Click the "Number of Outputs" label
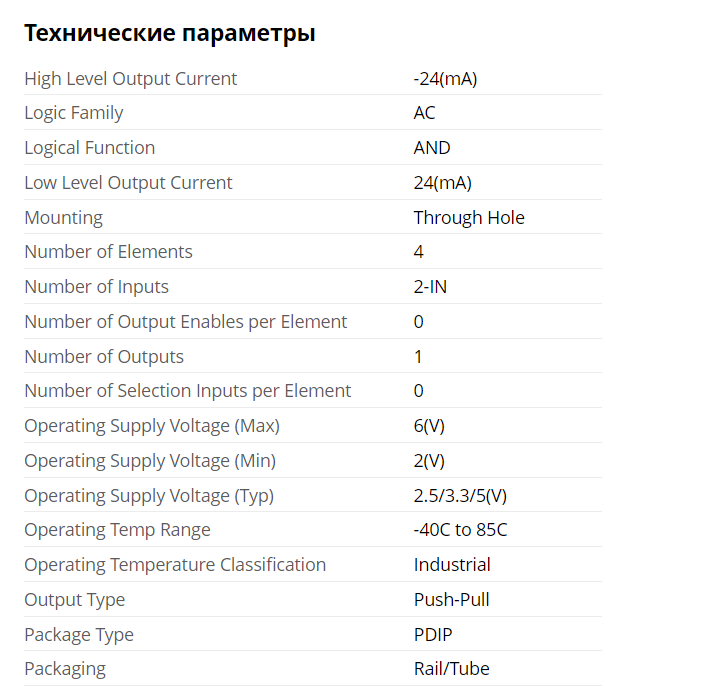Viewport: 722px width, 686px height. [x=104, y=357]
